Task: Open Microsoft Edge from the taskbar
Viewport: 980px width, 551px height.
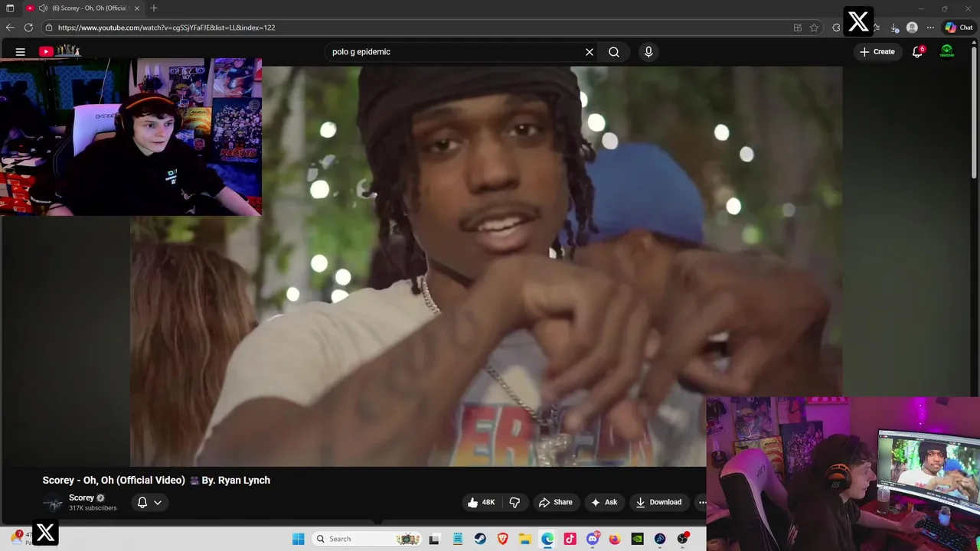Action: point(547,539)
